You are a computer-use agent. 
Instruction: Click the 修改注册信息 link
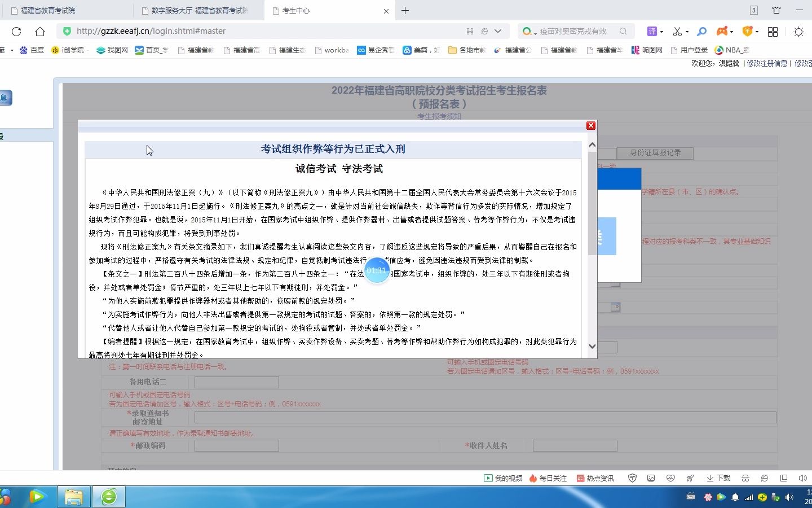[767, 63]
